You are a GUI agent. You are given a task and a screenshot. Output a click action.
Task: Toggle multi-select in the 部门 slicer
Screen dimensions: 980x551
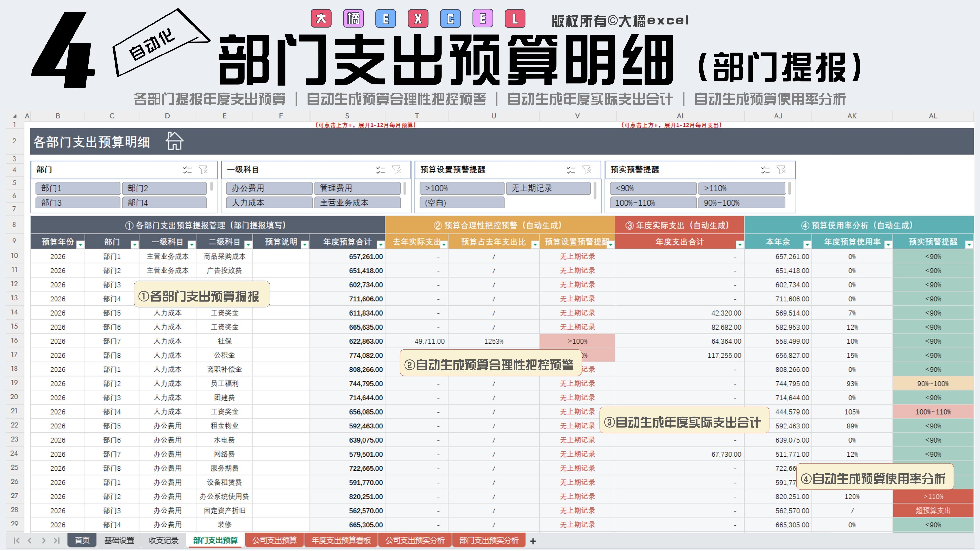[187, 170]
